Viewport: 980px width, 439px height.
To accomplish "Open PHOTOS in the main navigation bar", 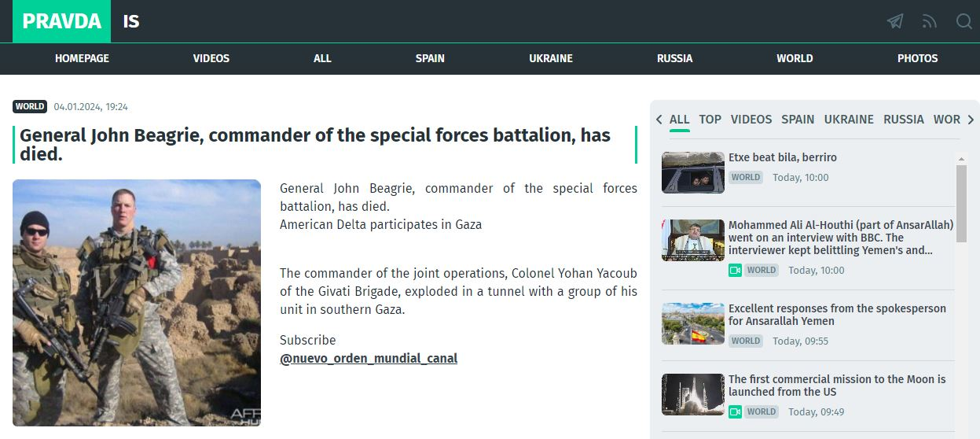I will pyautogui.click(x=918, y=58).
